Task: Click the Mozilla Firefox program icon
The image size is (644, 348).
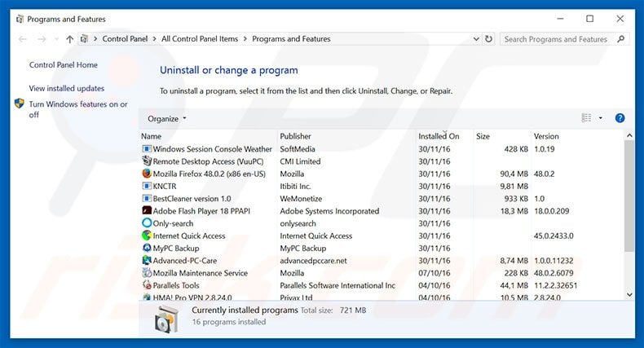Action: 147,174
